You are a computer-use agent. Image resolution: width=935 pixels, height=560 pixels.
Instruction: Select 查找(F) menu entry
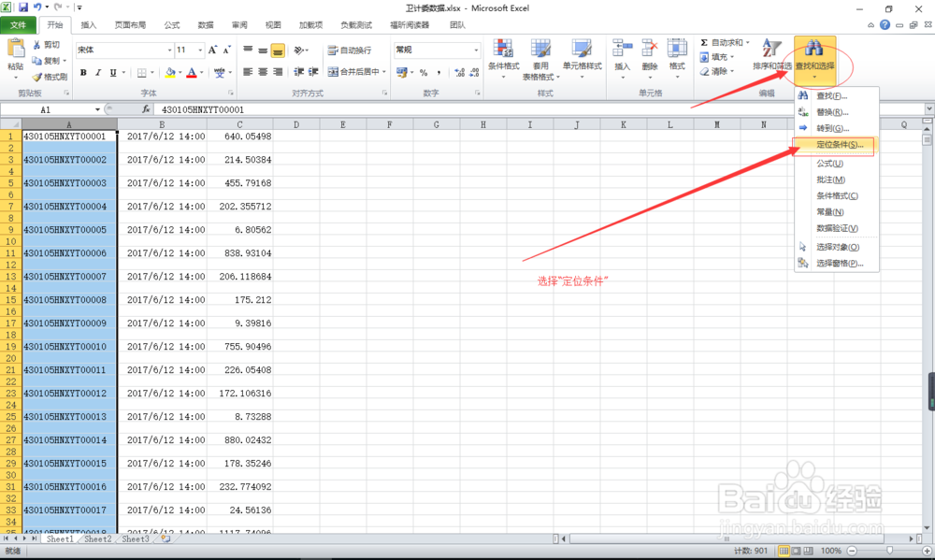click(x=836, y=96)
